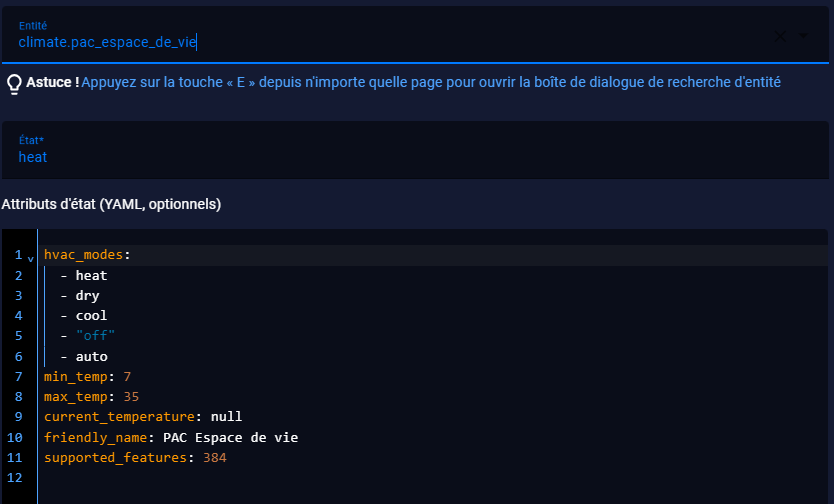Place cursor on the min_temp value 7
This screenshot has width=834, height=504.
[127, 377]
